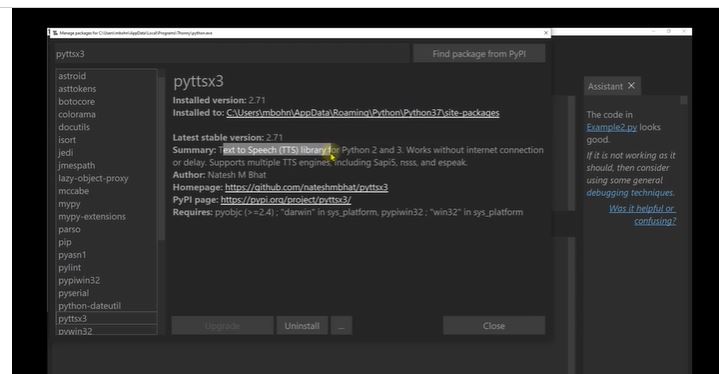Open the Example2.py link in Assistant
The image size is (719, 374).
click(612, 127)
